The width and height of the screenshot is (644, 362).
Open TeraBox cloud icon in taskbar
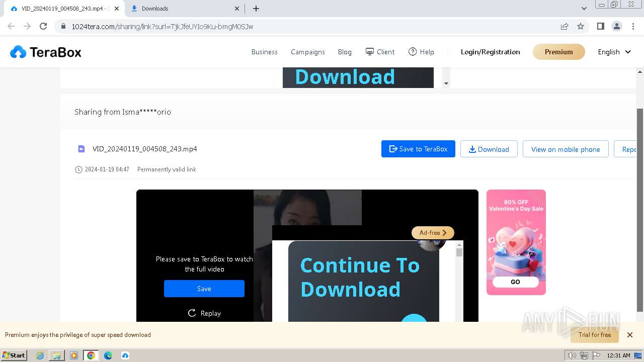(x=125, y=355)
